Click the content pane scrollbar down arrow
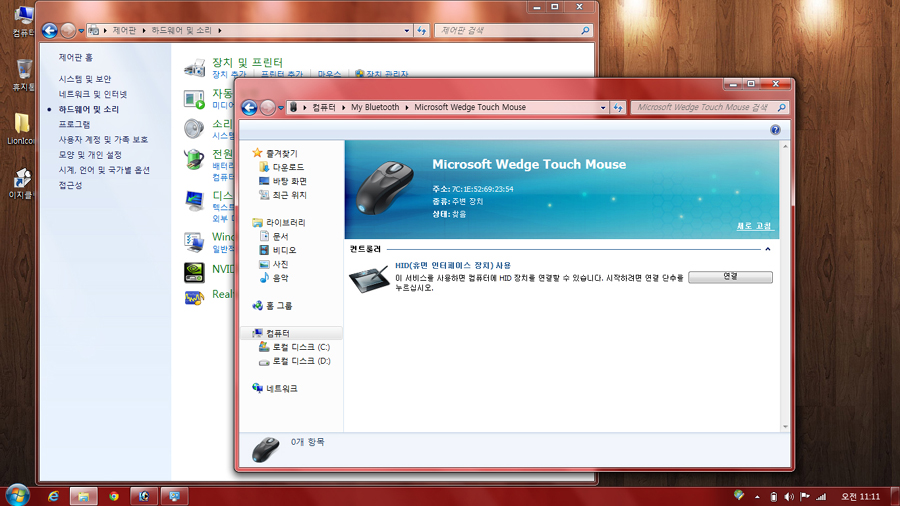This screenshot has width=900, height=506. (785, 427)
